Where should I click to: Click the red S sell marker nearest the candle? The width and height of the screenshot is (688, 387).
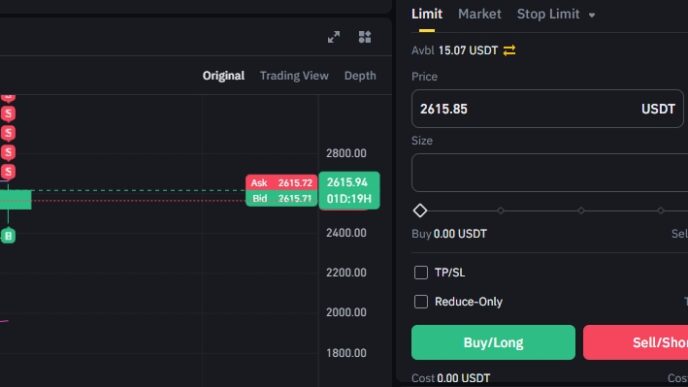[8, 171]
